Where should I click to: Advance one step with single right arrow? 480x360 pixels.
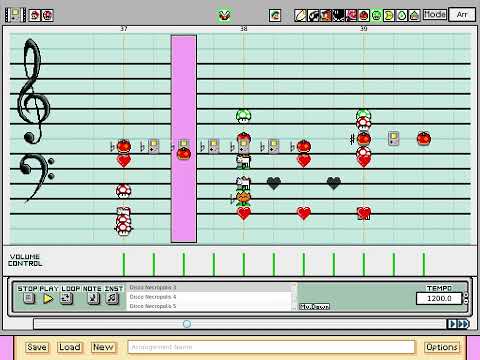pos(452,324)
